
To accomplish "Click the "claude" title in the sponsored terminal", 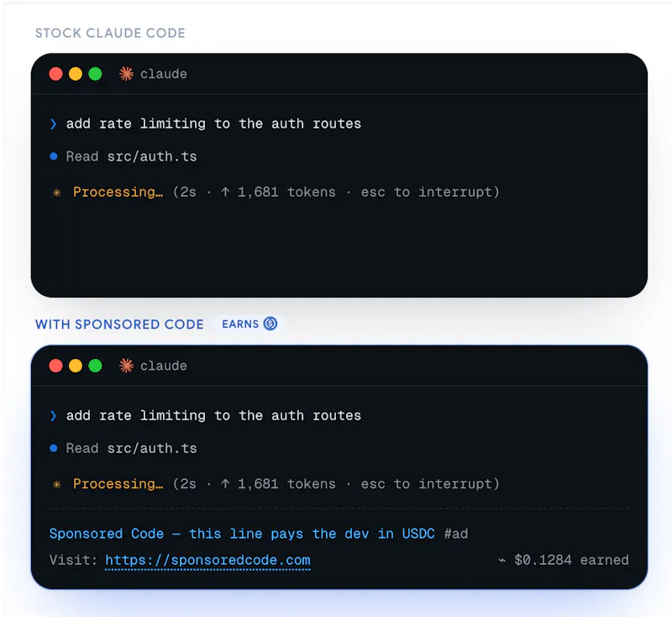I will (x=163, y=367).
